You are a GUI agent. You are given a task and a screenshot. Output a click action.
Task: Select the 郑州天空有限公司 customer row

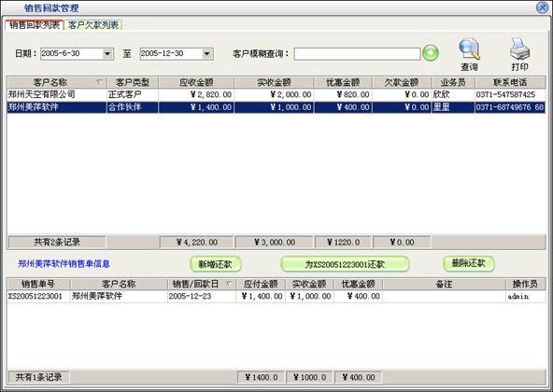[x=276, y=94]
